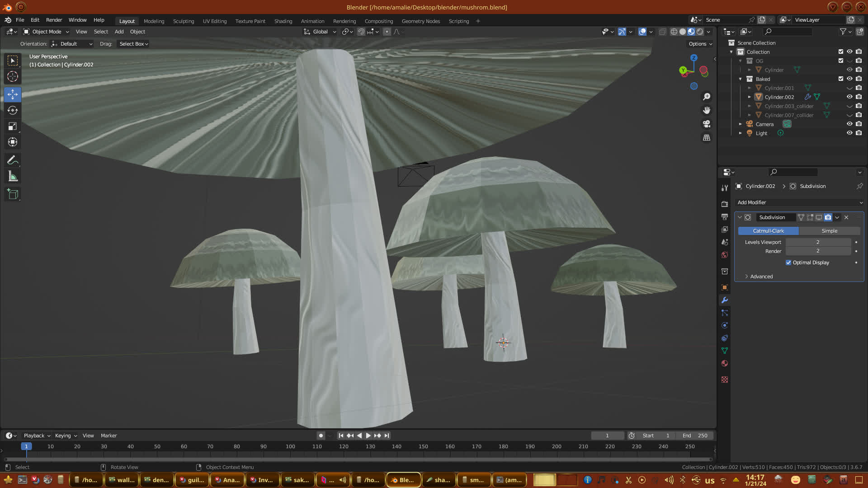Click the 3D cursor tool

point(13,76)
